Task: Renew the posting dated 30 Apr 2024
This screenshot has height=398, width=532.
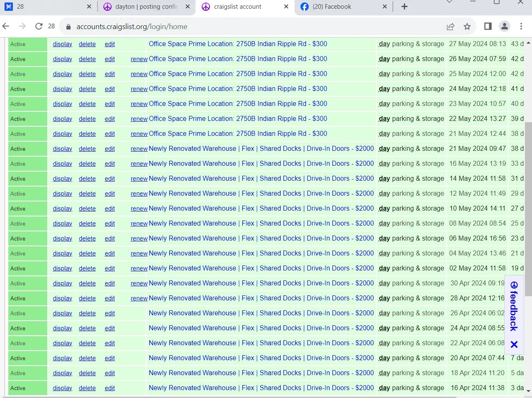Action: (139, 283)
